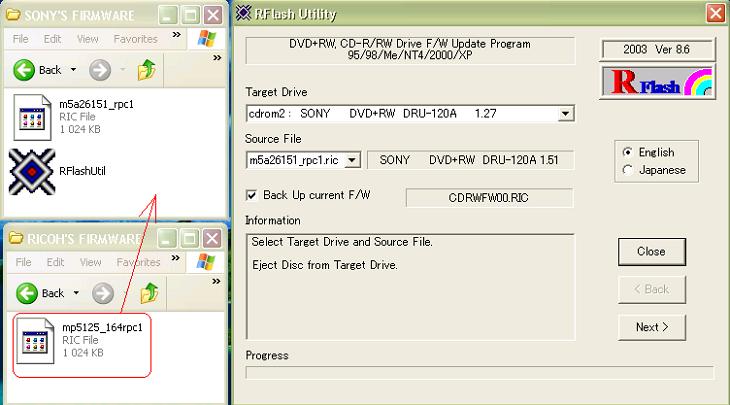Close the RFlash Utility window
Viewport: 730px width, 405px height.
tap(715, 13)
